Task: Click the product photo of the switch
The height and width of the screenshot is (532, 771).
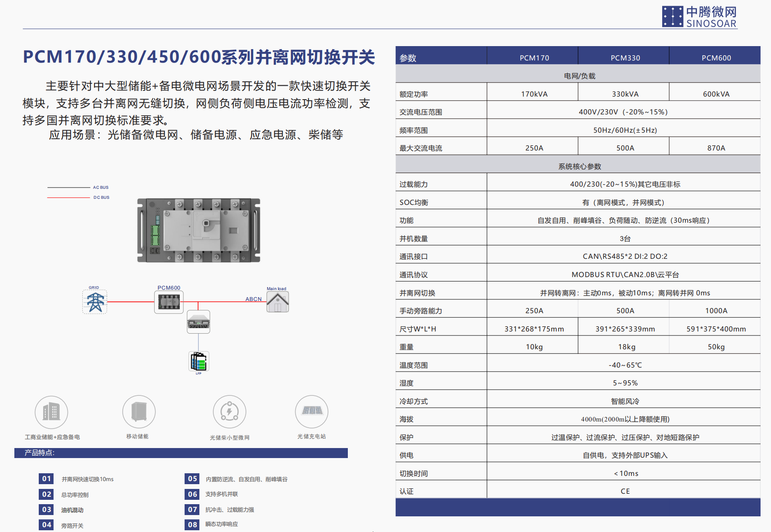Action: [x=199, y=230]
